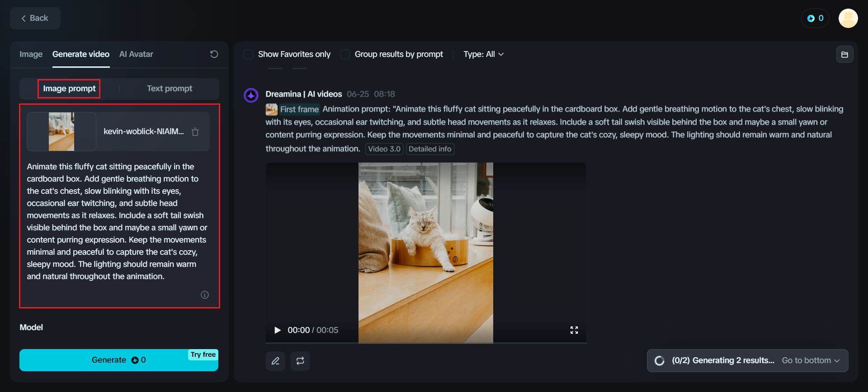The height and width of the screenshot is (392, 868).
Task: Toggle Group results by prompt checkbox
Action: coord(345,55)
